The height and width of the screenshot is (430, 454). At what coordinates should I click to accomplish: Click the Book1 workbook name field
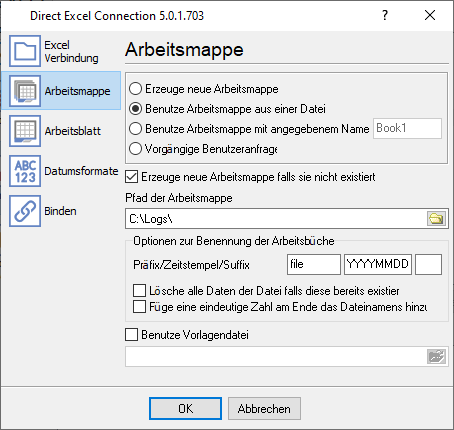point(407,128)
